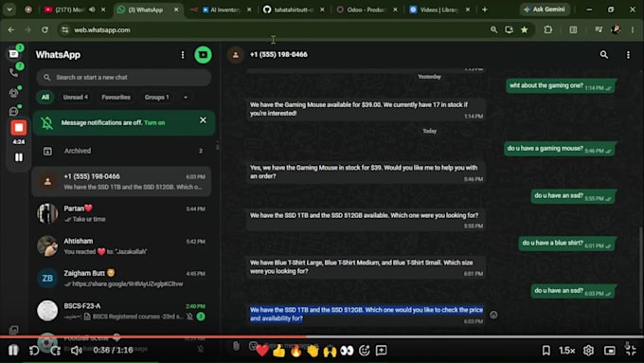Change the 1.5x playback speed
The image size is (644, 363).
(x=566, y=351)
